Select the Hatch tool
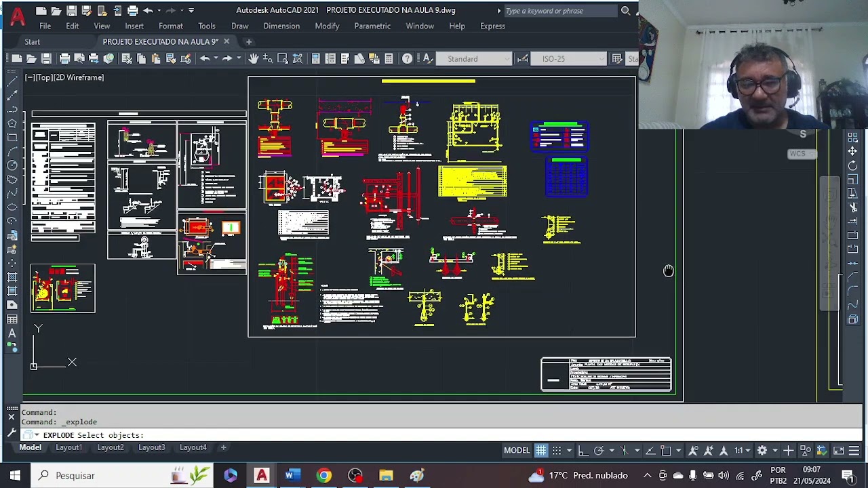Screen dimensions: 868x488 12,277
